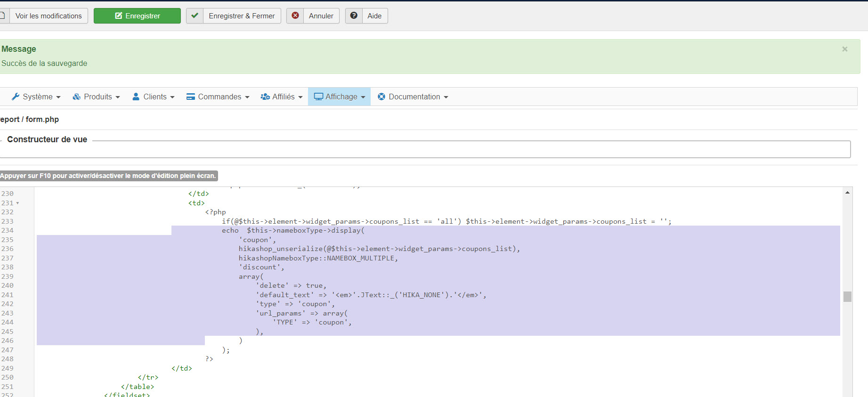
Task: Click the group icon beside Affiliés
Action: tap(265, 97)
